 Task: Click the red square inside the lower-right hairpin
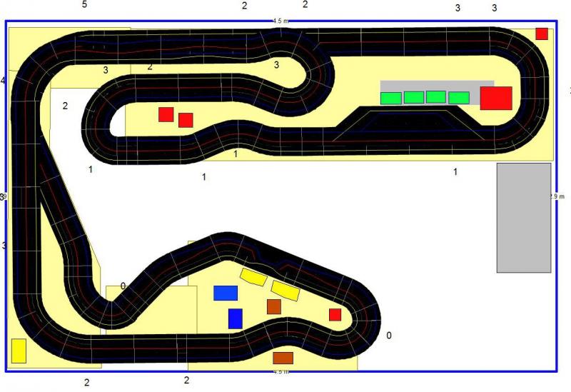click(335, 315)
